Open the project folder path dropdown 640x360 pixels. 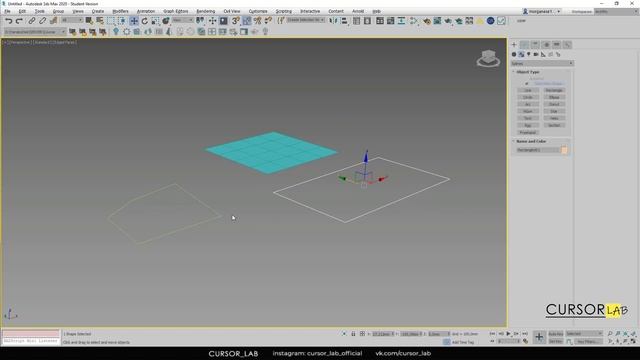[x=35, y=32]
